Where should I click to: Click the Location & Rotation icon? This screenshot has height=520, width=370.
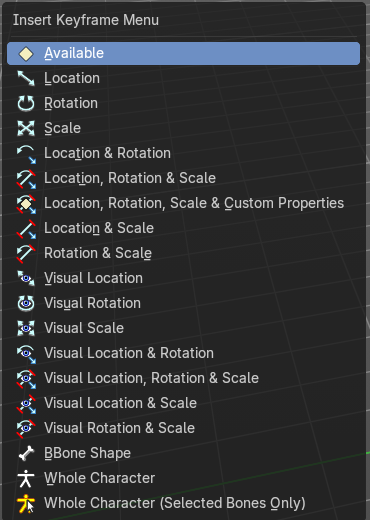pyautogui.click(x=26, y=154)
